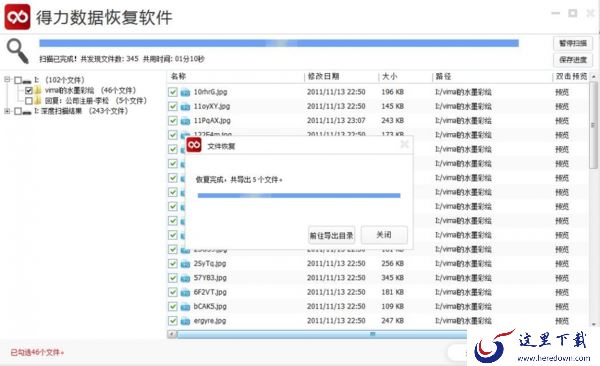Screen dimensions: 600x366
Task: Click the 双击预览 column header
Action: (571, 76)
